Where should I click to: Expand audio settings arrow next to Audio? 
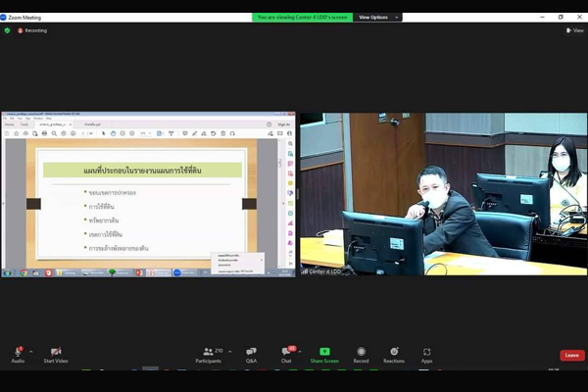[31, 351]
